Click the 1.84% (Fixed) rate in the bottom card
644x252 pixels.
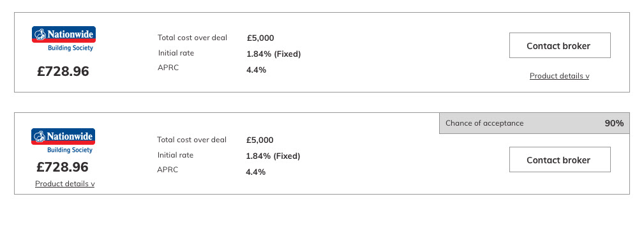click(x=273, y=156)
